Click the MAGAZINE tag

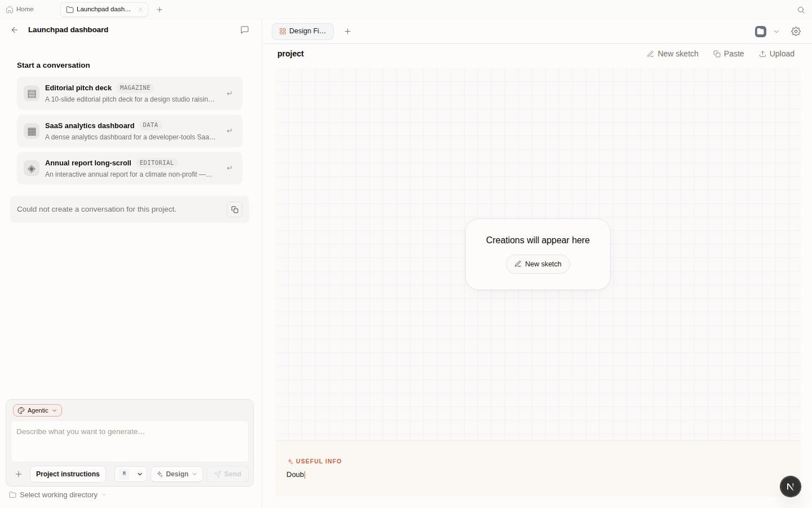(x=135, y=88)
